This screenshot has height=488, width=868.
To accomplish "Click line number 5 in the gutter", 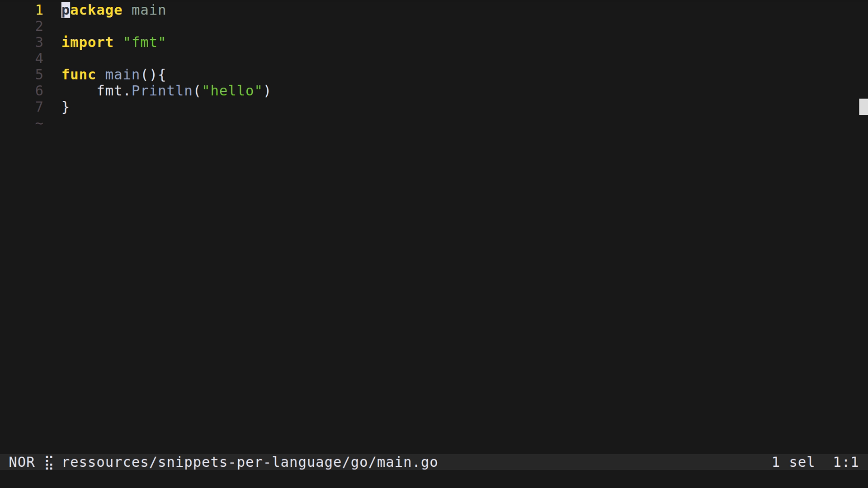I will pos(39,75).
